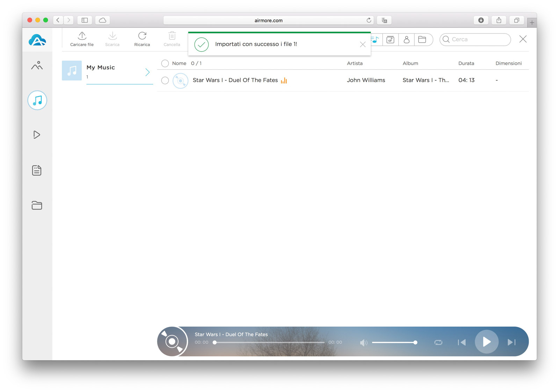Image resolution: width=559 pixels, height=392 pixels.
Task: Click track name Star Wars I - Duel Of The Fates
Action: pos(235,80)
